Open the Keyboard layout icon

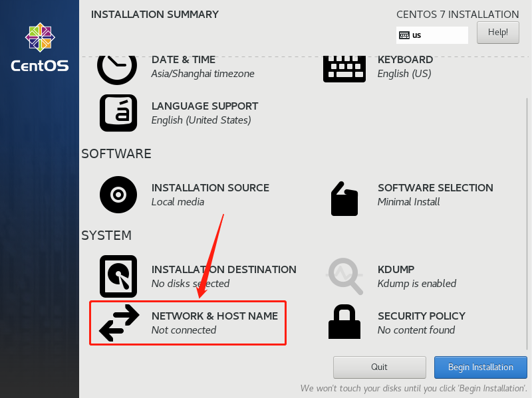click(x=344, y=69)
